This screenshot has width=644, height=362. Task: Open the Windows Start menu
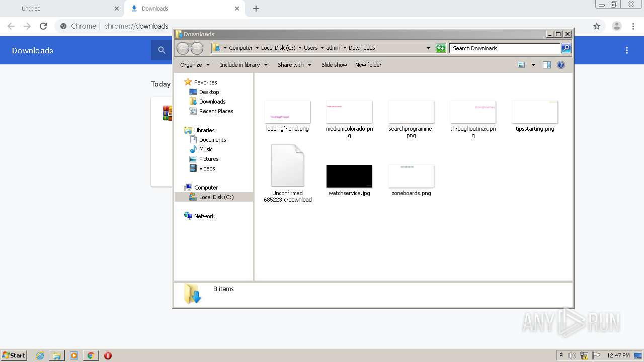tap(14, 355)
